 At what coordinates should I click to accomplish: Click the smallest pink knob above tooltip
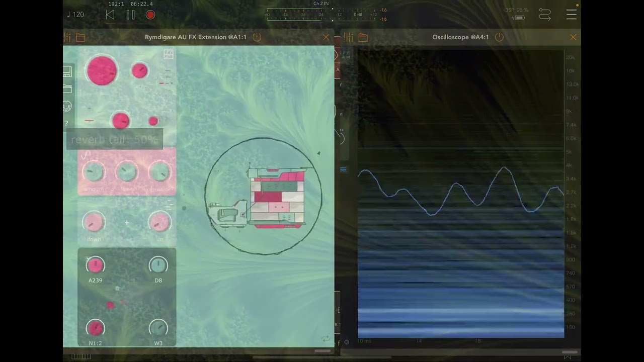point(153,121)
